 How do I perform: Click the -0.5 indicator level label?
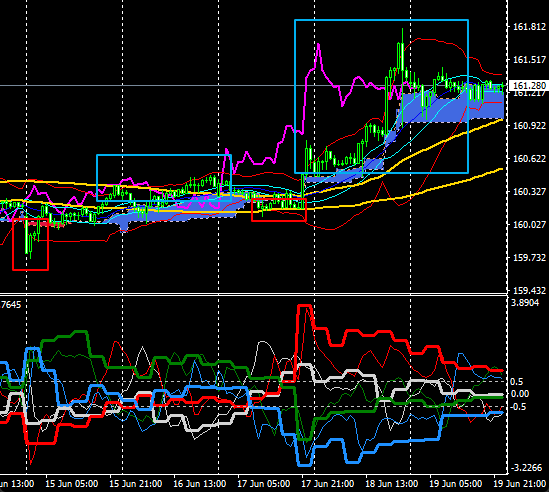(518, 407)
